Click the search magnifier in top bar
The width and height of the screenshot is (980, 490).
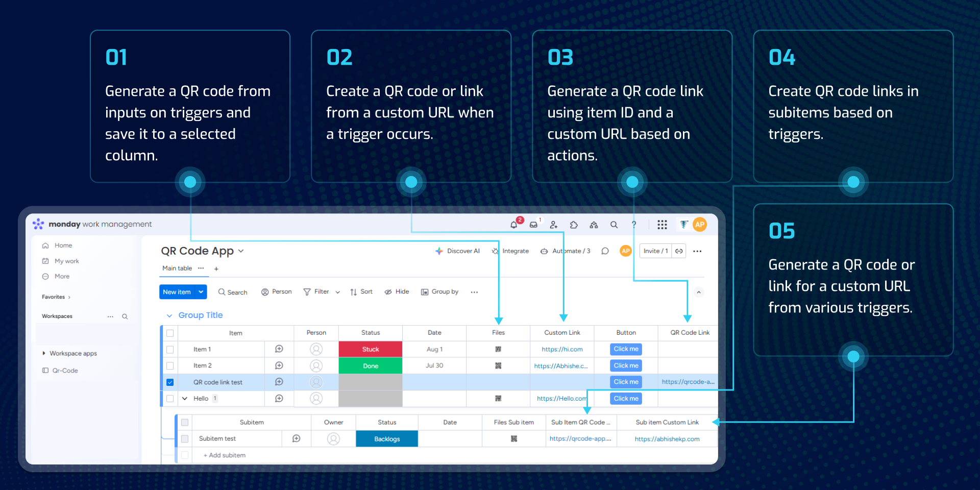click(x=614, y=225)
